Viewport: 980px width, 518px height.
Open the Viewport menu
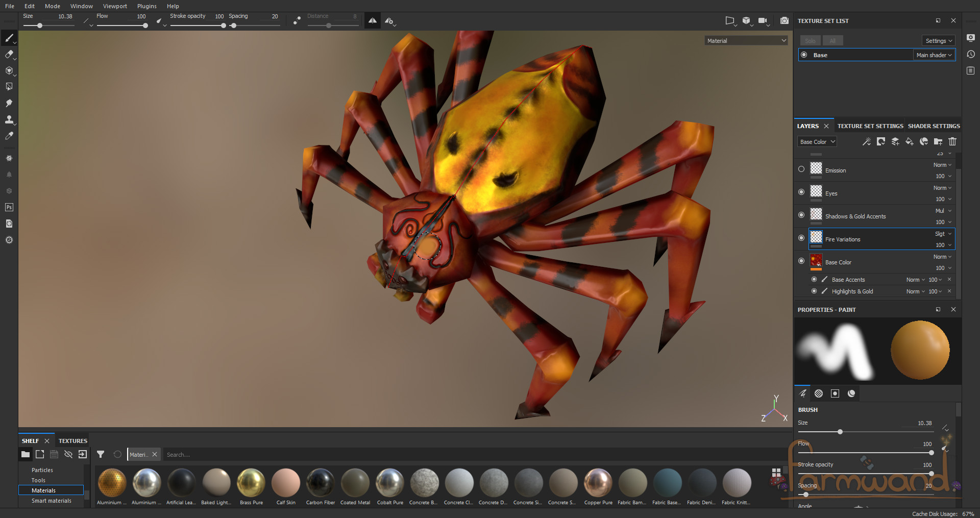click(x=115, y=6)
